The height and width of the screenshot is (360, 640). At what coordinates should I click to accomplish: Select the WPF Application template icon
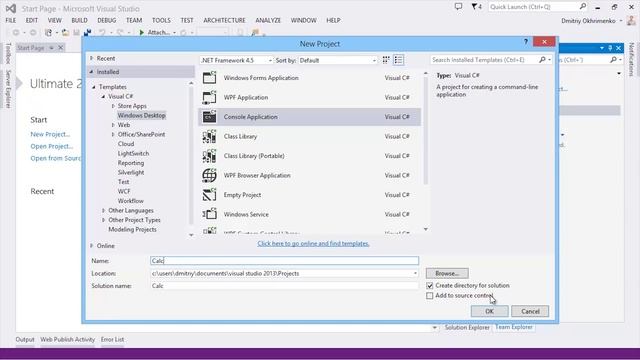click(x=209, y=97)
